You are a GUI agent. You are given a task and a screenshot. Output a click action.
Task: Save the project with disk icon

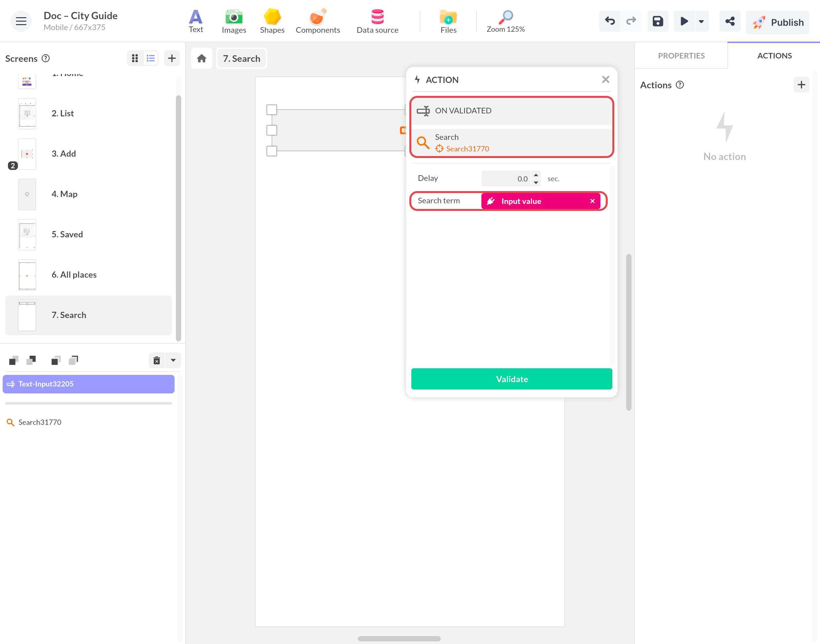click(658, 21)
